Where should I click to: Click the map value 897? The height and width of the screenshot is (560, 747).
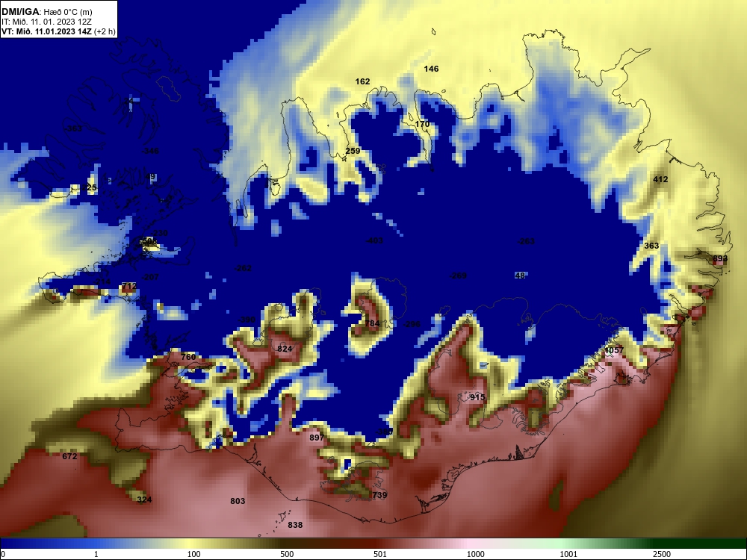pos(317,438)
